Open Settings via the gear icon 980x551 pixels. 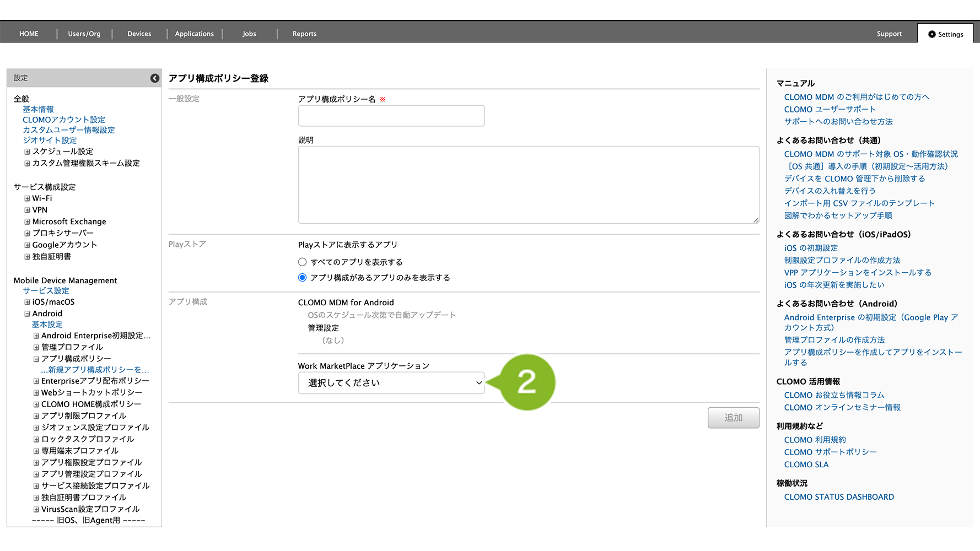(x=931, y=34)
